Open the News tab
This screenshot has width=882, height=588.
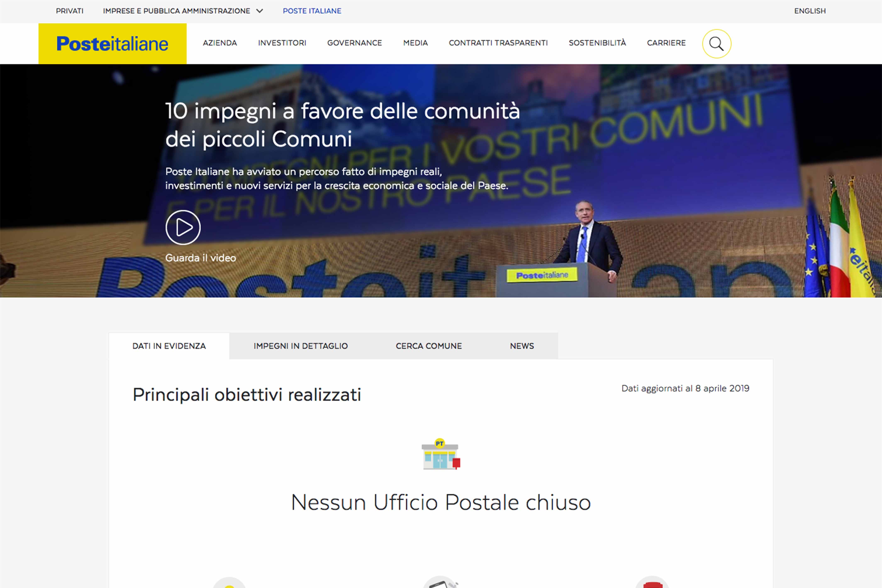pyautogui.click(x=522, y=346)
